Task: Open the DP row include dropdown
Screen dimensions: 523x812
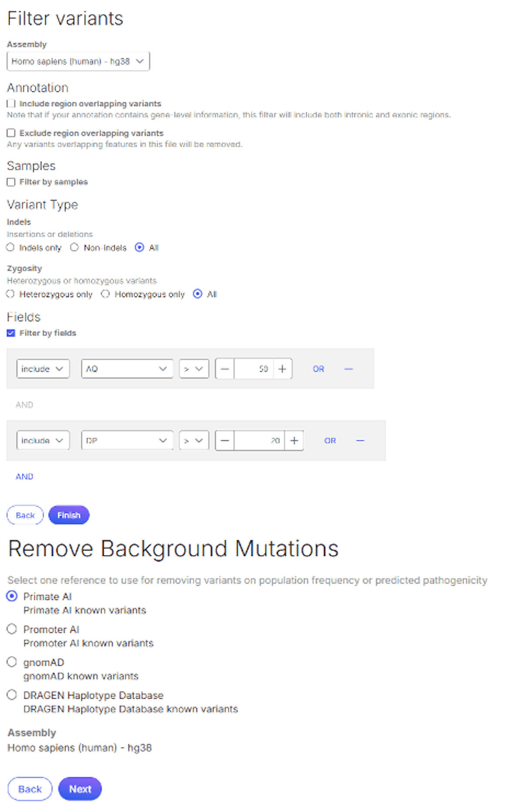Action: pyautogui.click(x=43, y=440)
